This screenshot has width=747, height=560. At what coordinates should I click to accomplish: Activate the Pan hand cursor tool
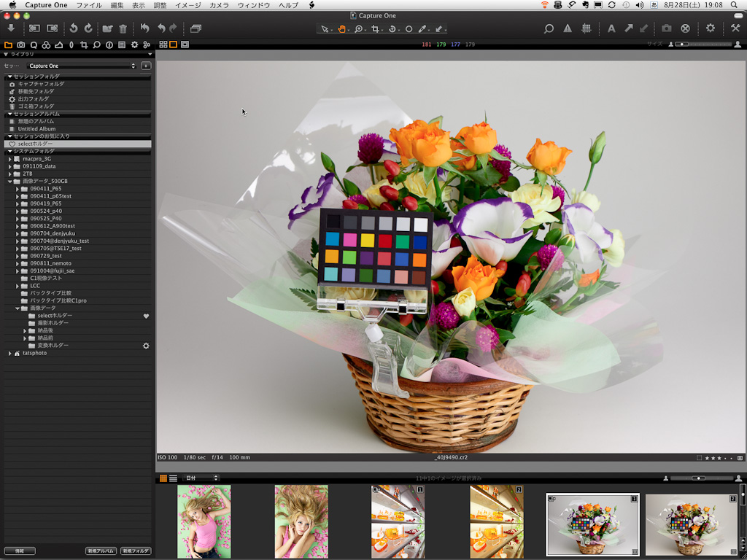coord(341,29)
